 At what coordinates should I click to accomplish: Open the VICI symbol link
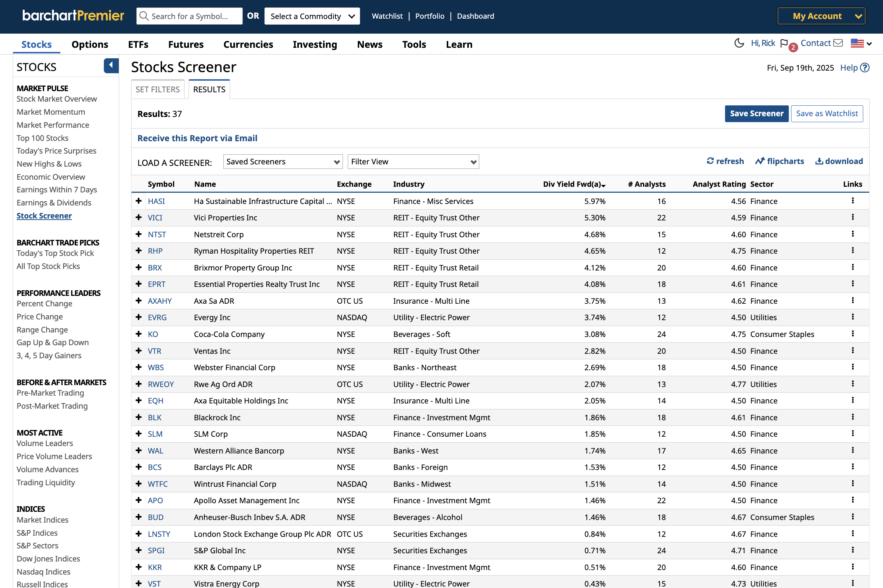155,217
